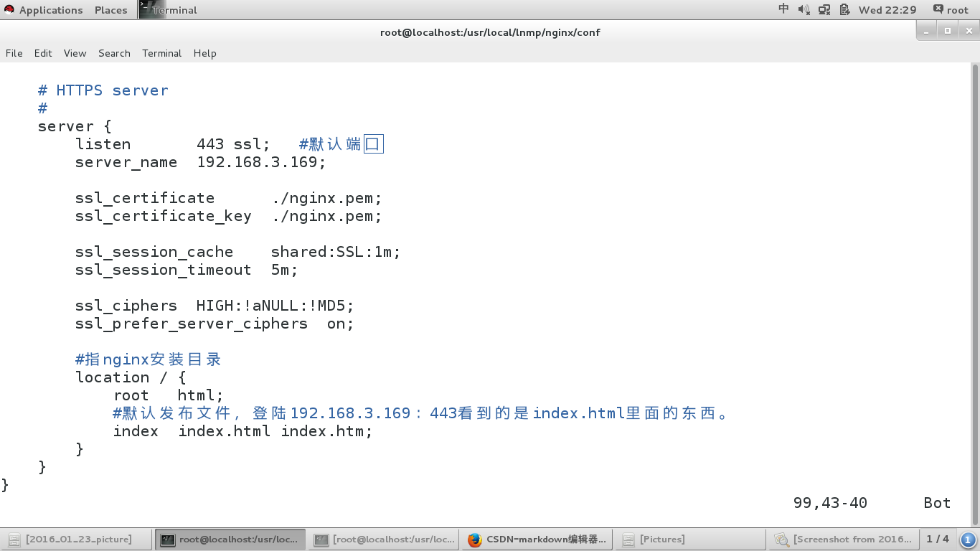Click 'ssl_prefer_server_ciphers on;' line

(215, 324)
